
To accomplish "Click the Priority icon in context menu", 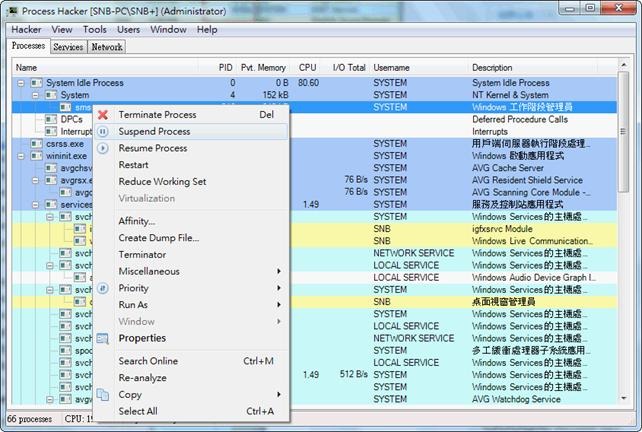I will 103,288.
